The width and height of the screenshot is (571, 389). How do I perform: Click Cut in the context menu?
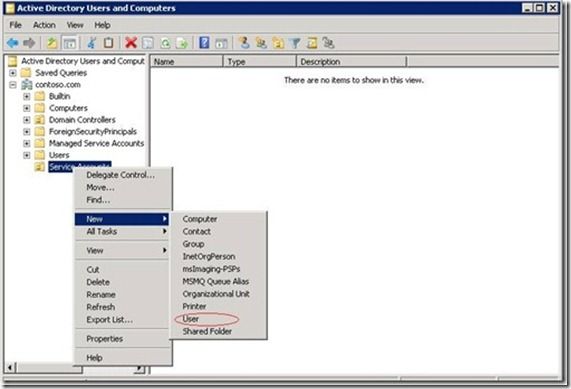click(x=122, y=270)
